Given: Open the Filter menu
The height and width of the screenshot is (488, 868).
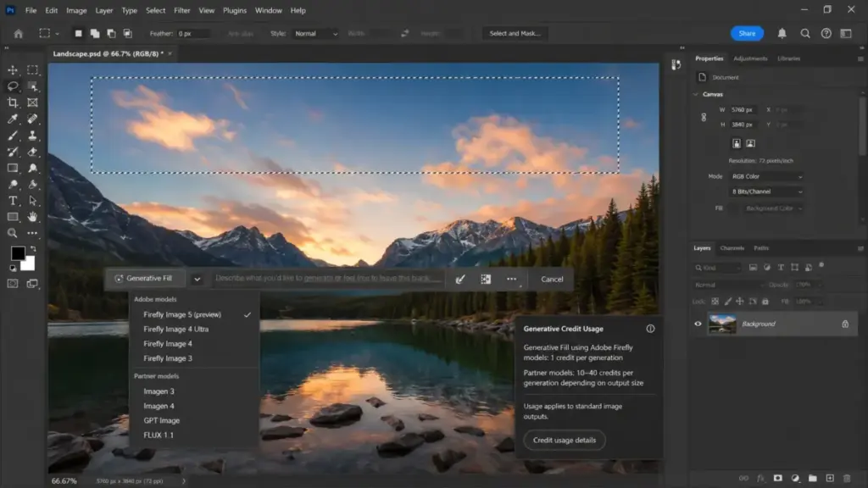Looking at the screenshot, I should 181,10.
